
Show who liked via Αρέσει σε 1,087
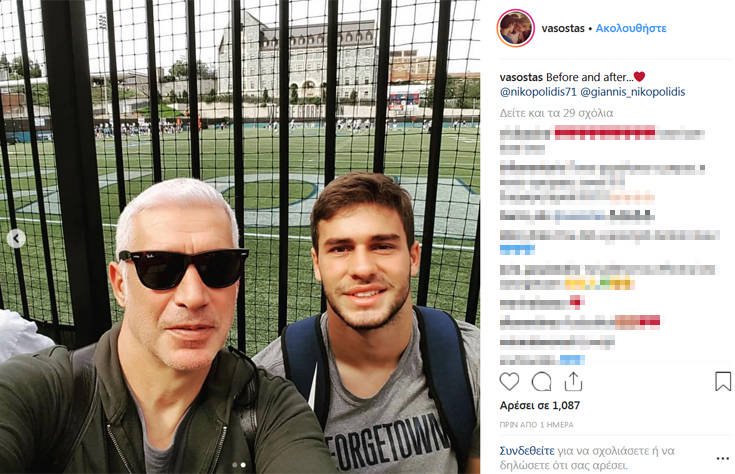coord(540,406)
